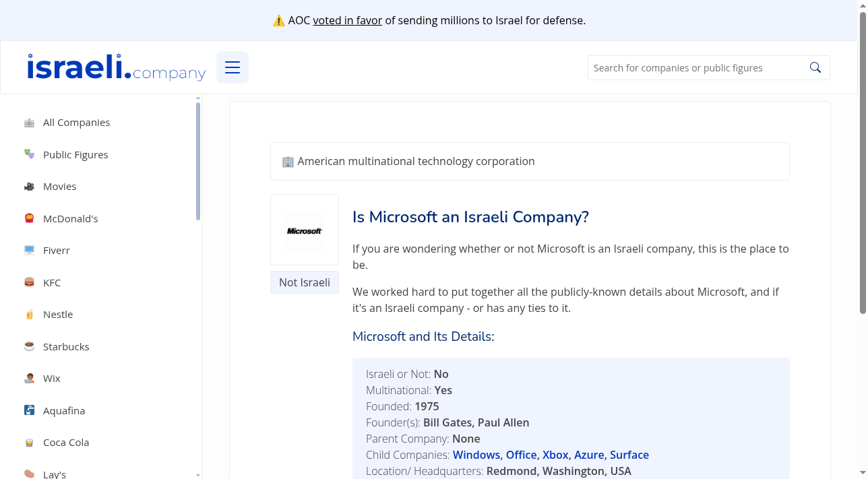868x479 pixels.
Task: Click the 'Redmond, Washington, USA' text
Action: (x=559, y=471)
